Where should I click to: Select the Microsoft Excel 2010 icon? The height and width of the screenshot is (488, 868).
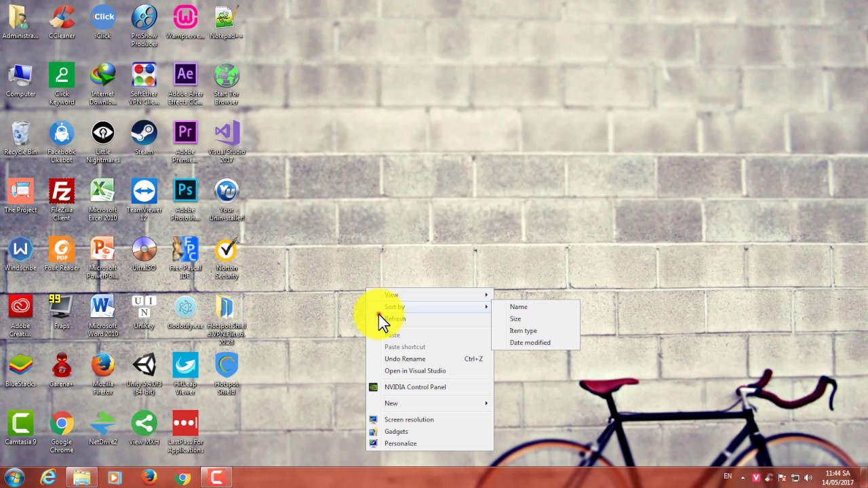pos(103,201)
